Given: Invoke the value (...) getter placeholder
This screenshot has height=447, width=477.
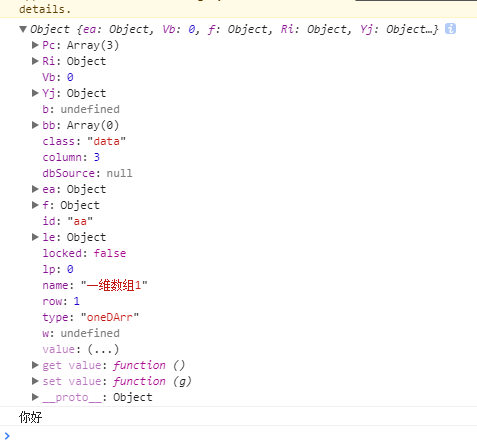Looking at the screenshot, I should pos(103,349).
